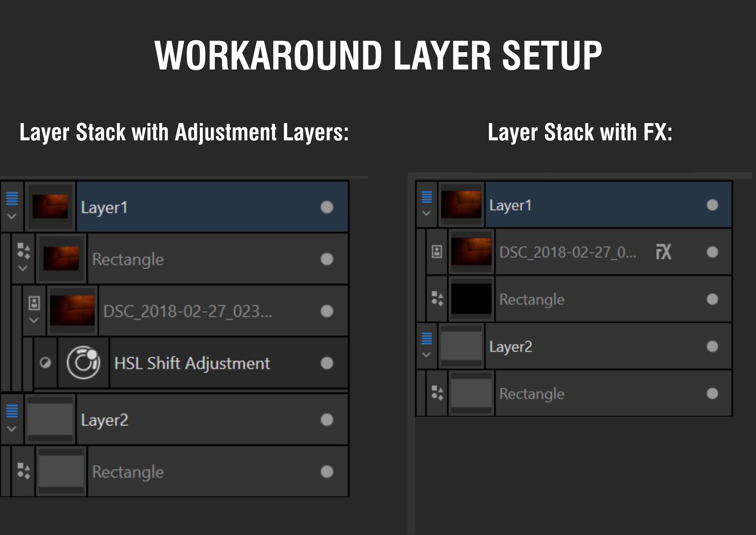This screenshot has width=756, height=535.
Task: Toggle visibility of Layer1 in FX stack
Action: click(x=712, y=205)
